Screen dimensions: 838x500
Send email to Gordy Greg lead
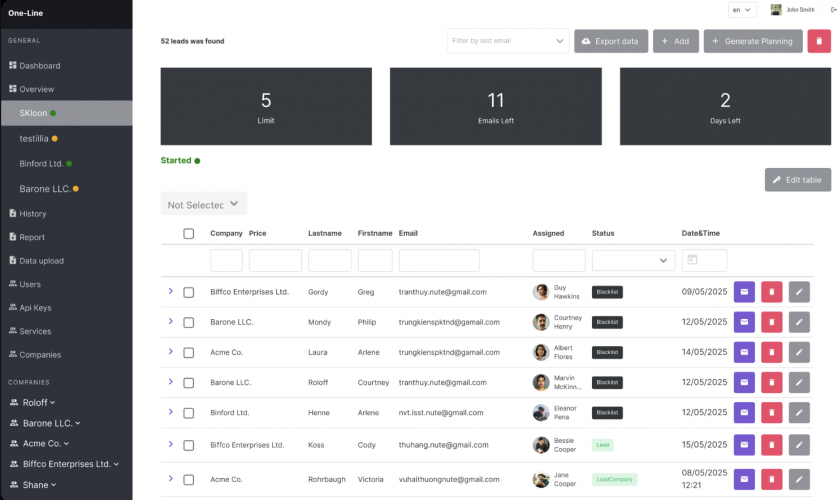[x=744, y=292]
